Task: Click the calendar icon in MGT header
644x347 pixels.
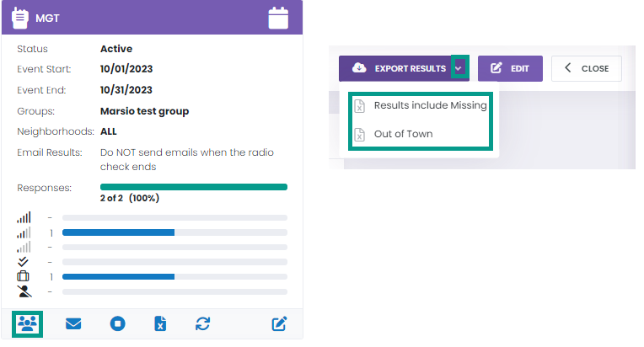Action: [x=277, y=18]
